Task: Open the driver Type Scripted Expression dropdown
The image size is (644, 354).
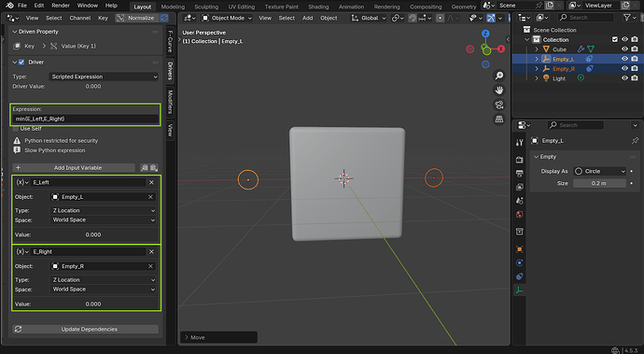Action: coord(104,77)
